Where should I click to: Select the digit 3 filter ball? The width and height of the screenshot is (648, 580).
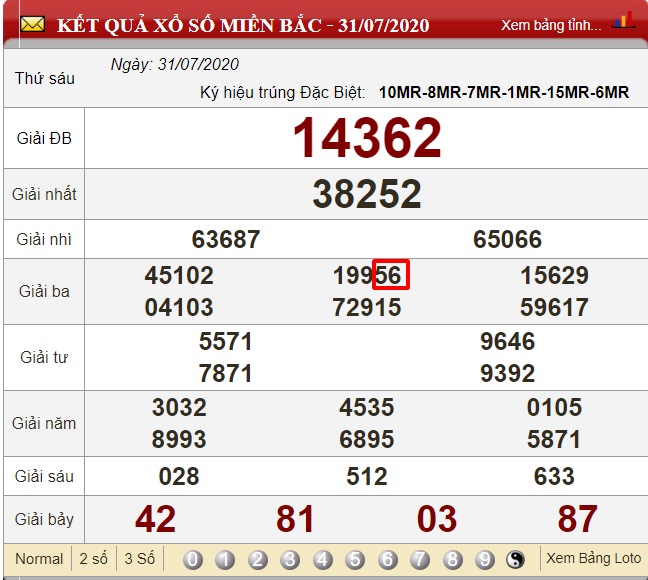[290, 560]
